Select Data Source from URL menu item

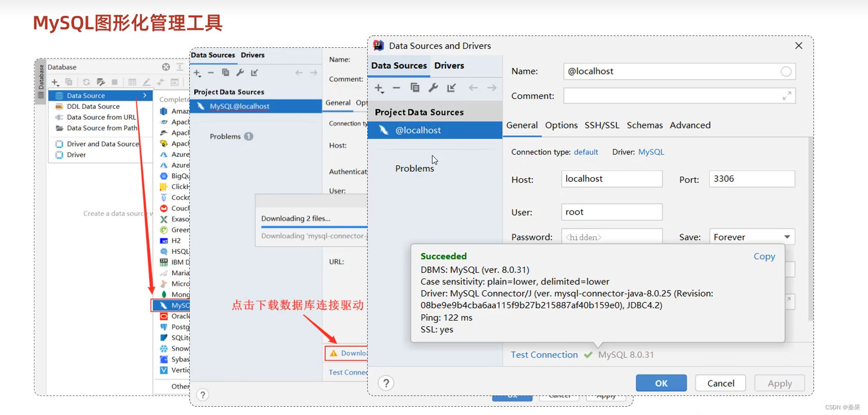point(101,117)
